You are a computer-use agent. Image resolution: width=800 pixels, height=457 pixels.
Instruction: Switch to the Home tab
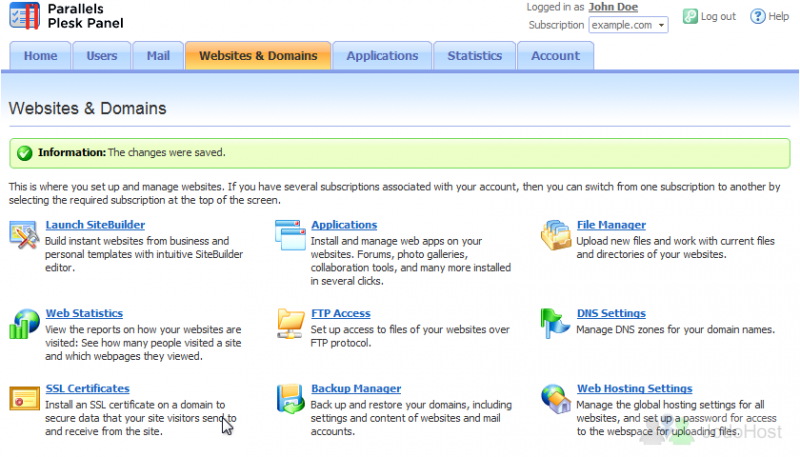click(x=40, y=56)
